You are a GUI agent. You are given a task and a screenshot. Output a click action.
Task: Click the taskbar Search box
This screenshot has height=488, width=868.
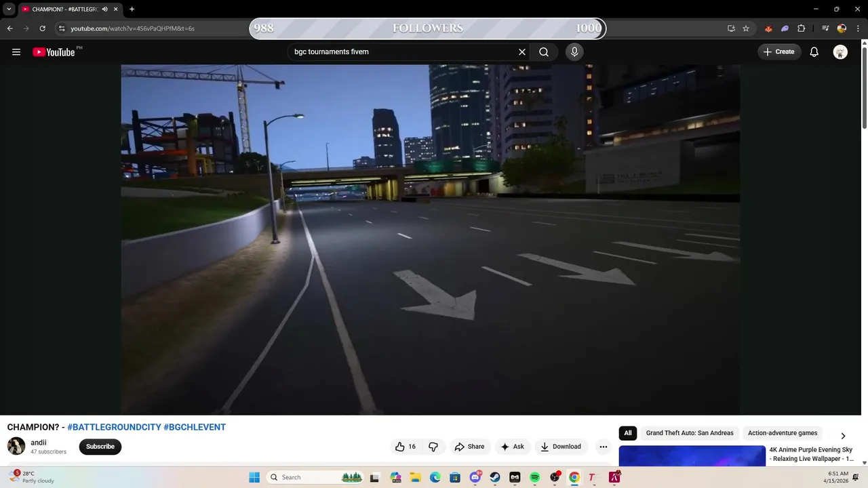coord(315,477)
